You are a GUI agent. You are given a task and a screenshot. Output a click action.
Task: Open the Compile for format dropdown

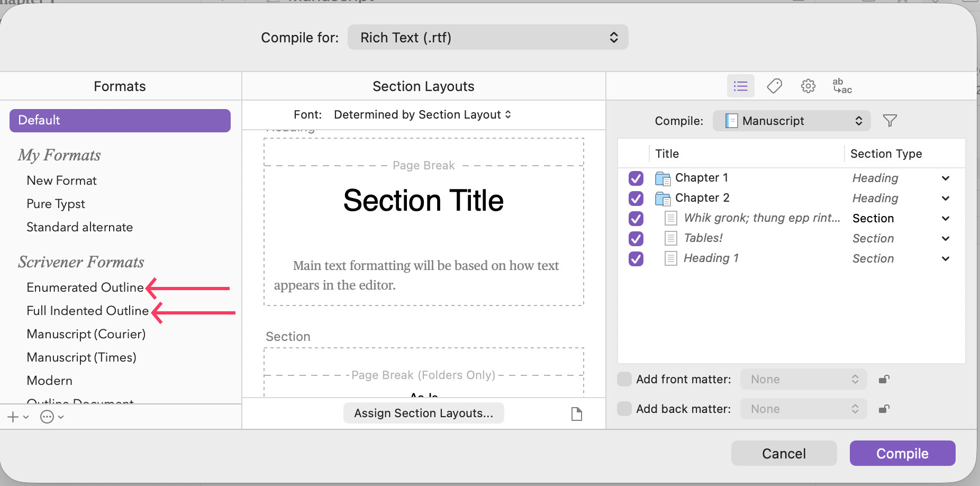pyautogui.click(x=487, y=38)
